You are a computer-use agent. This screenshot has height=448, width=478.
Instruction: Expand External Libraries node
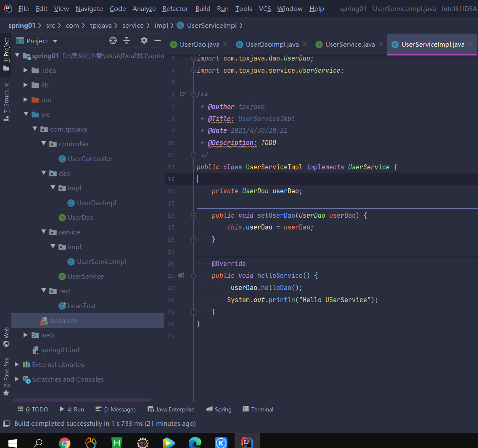pos(17,364)
